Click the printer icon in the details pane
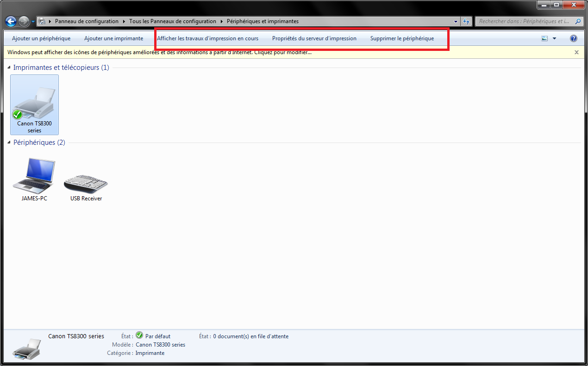The image size is (588, 366). coord(26,348)
